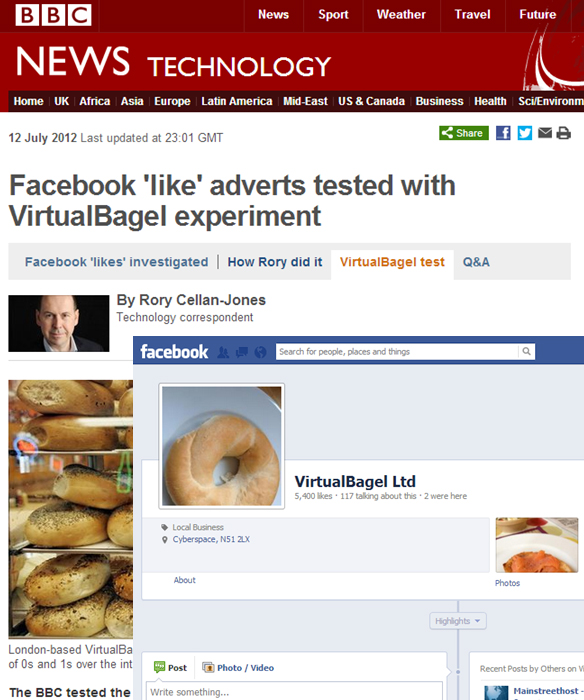Click the Facebook search input field
The width and height of the screenshot is (584, 700).
(x=397, y=351)
